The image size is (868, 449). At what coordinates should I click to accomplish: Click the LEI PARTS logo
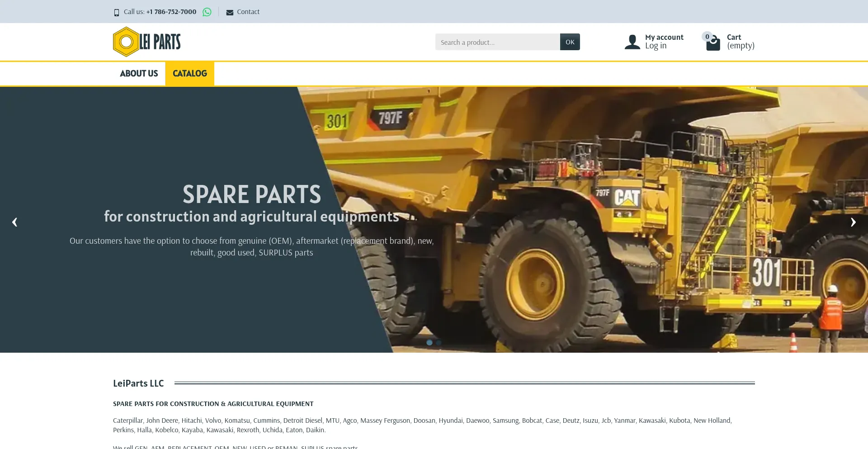click(x=147, y=42)
